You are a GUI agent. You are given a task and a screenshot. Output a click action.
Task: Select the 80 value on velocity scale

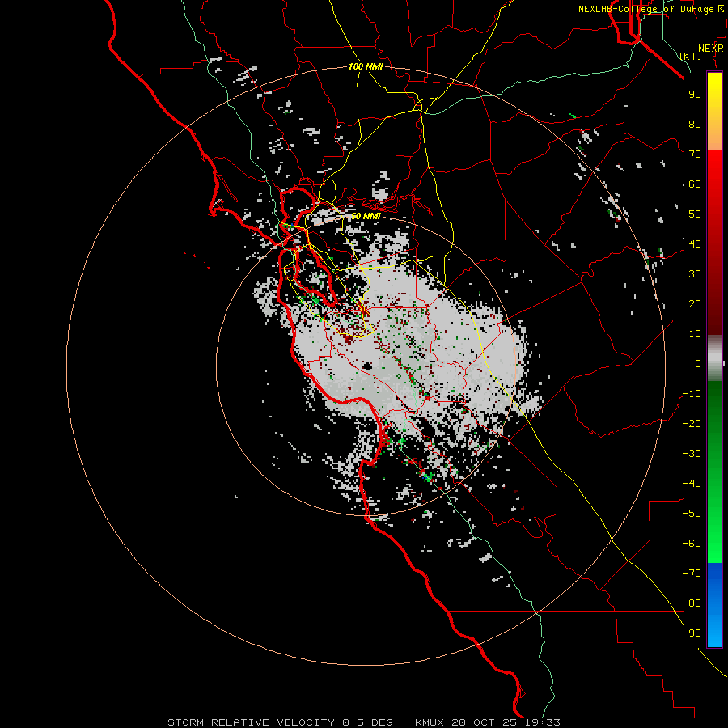tap(695, 124)
